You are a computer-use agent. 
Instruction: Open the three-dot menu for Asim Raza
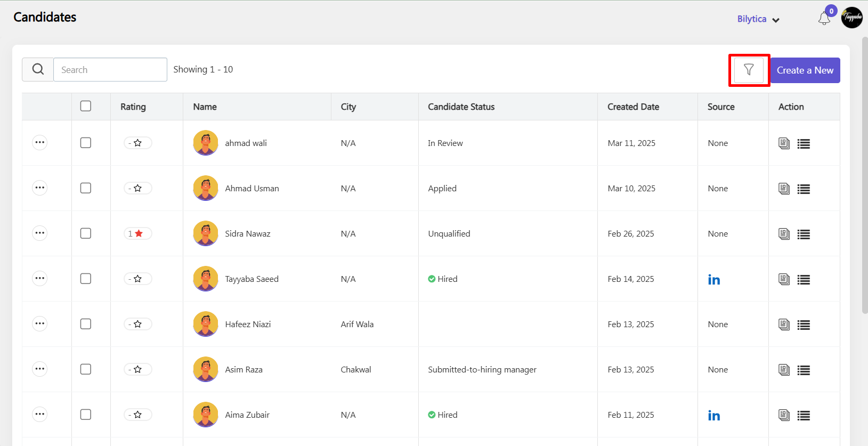(39, 369)
